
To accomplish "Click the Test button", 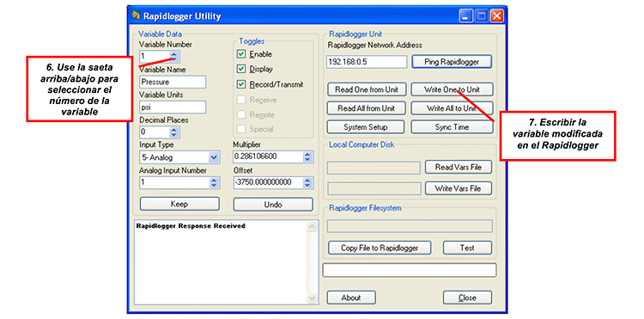I will click(467, 248).
